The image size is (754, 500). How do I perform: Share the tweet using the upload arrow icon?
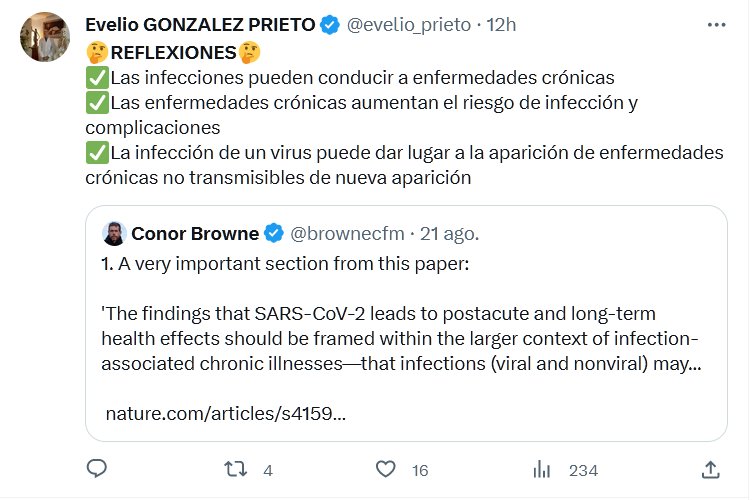pos(710,469)
